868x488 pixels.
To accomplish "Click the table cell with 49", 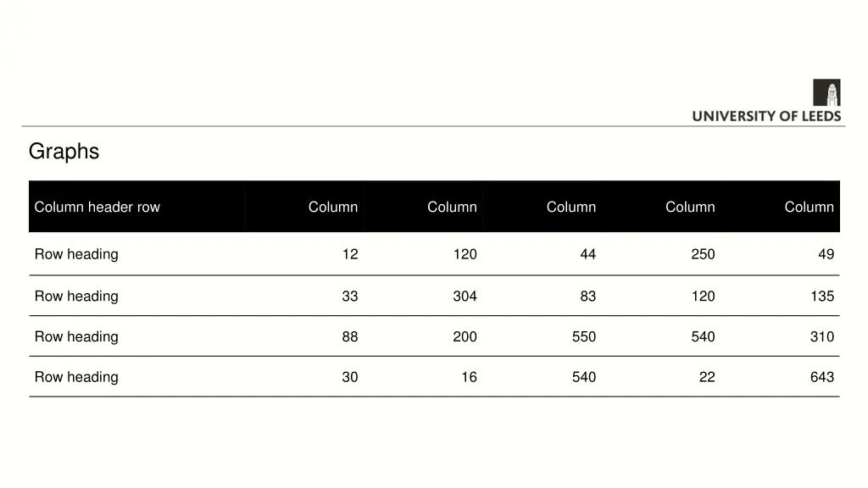I will (x=826, y=254).
